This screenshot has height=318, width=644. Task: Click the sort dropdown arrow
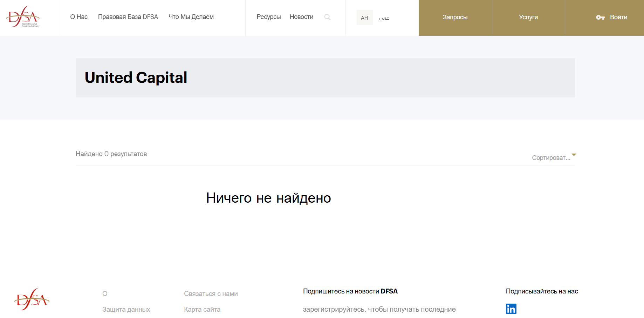pyautogui.click(x=574, y=155)
